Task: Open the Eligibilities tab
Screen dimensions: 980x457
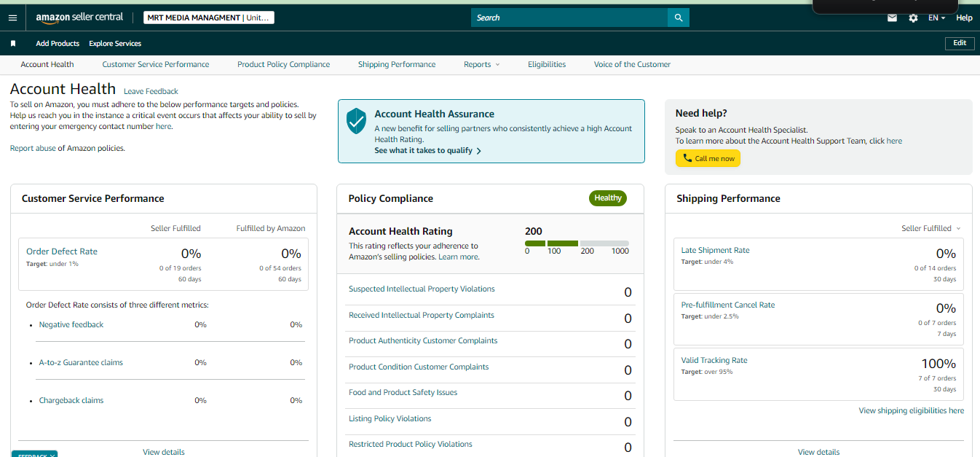Action: [x=547, y=64]
